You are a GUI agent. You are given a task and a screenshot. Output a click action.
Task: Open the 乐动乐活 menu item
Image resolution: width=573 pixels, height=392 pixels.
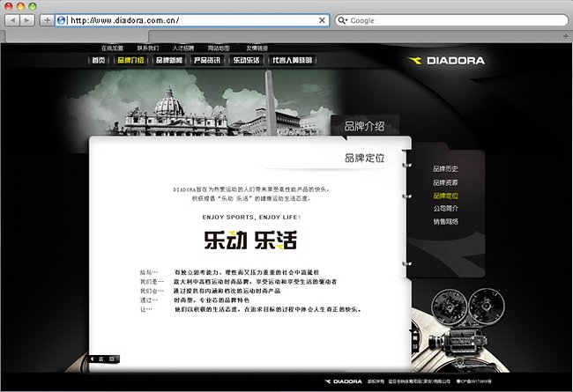pyautogui.click(x=246, y=60)
